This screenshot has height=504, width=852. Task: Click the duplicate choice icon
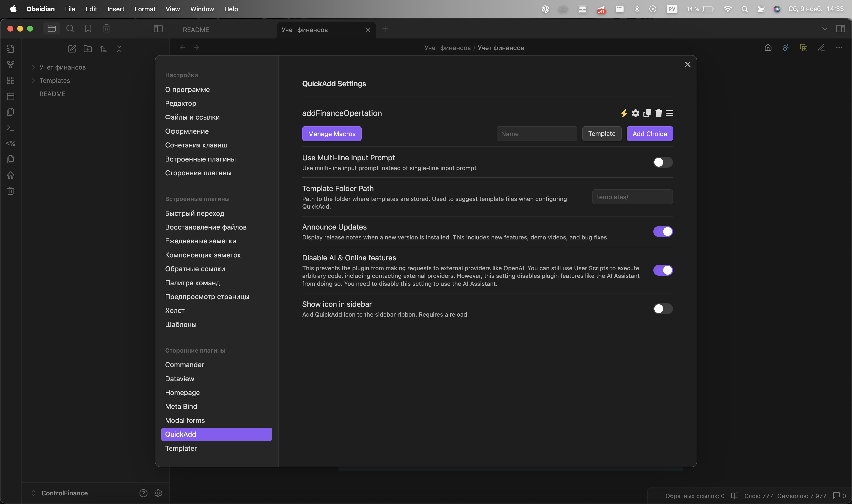(647, 113)
